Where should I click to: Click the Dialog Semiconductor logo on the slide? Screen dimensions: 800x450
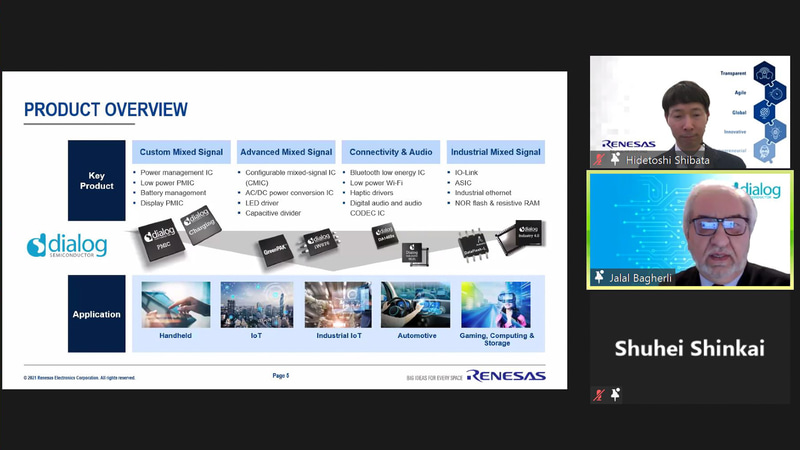pos(67,245)
